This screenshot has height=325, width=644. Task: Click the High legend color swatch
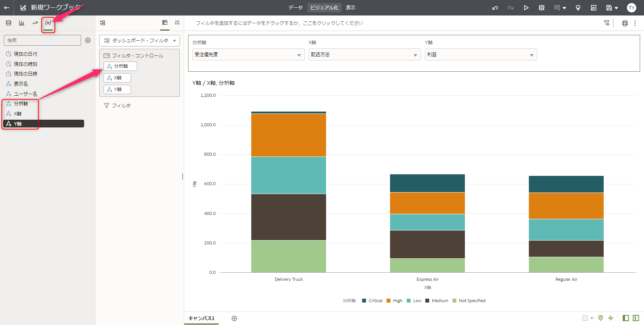coord(388,301)
